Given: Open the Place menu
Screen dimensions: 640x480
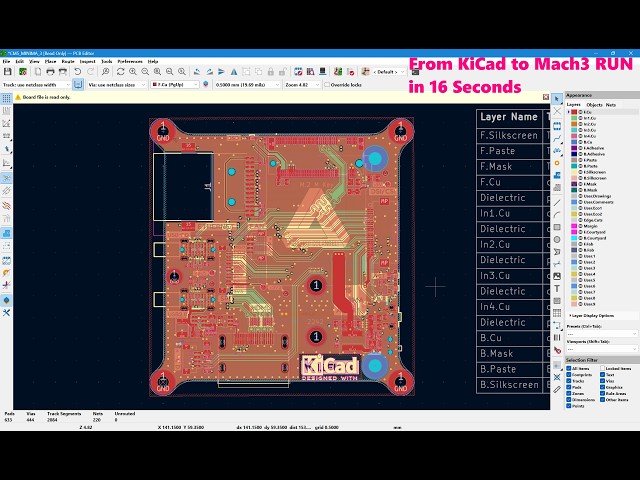Looking at the screenshot, I should 50,61.
